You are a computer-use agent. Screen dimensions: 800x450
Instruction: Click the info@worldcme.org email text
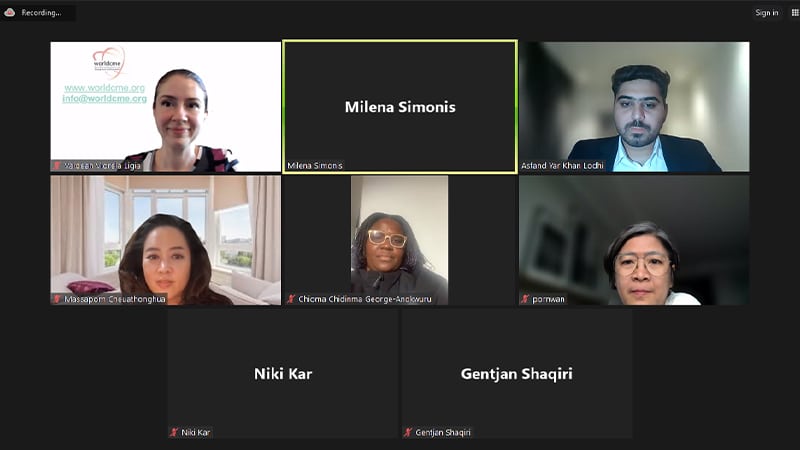pyautogui.click(x=105, y=98)
